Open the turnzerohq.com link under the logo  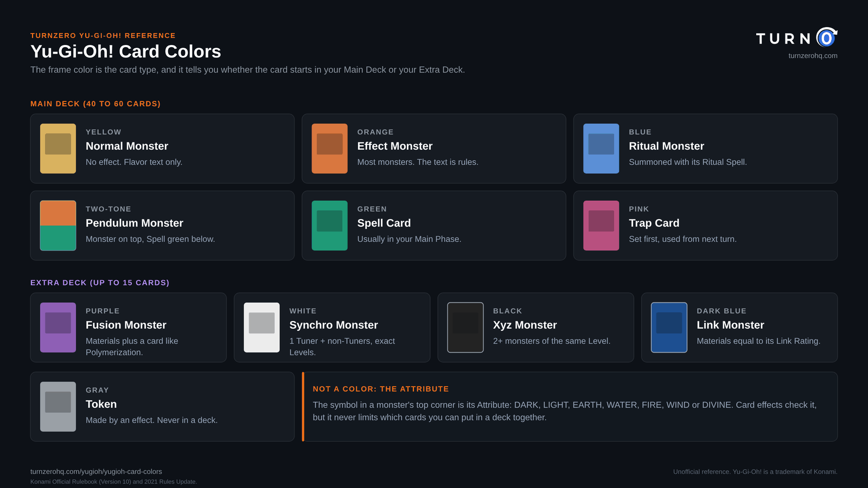point(813,56)
